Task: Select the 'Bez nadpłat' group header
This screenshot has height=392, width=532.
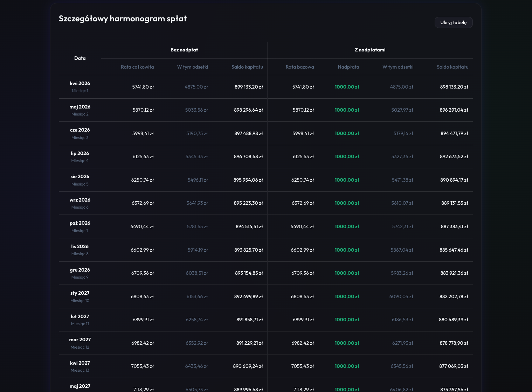Action: (x=184, y=50)
